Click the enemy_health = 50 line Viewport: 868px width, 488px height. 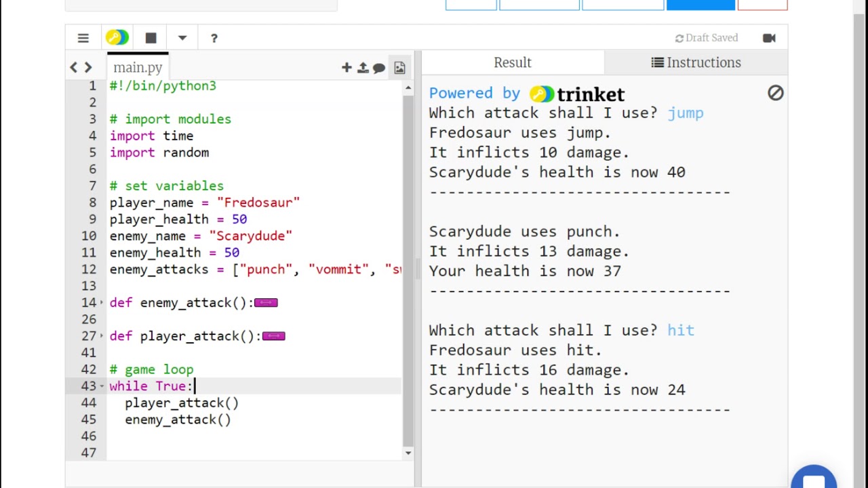click(174, 253)
